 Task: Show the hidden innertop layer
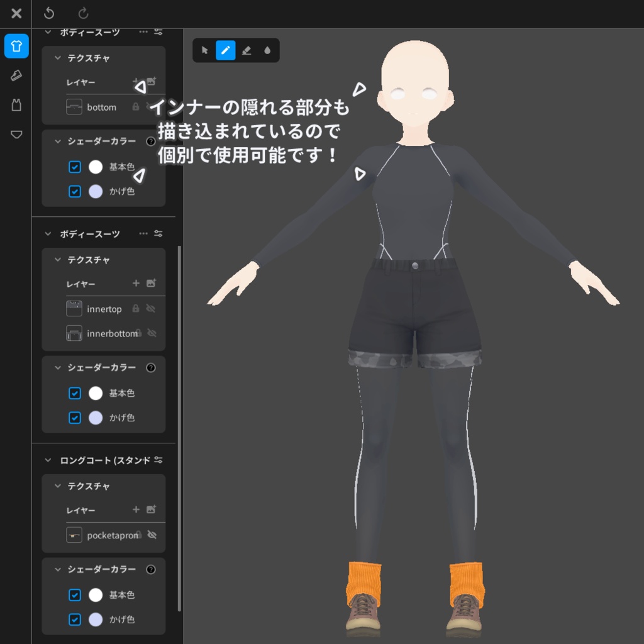click(151, 309)
